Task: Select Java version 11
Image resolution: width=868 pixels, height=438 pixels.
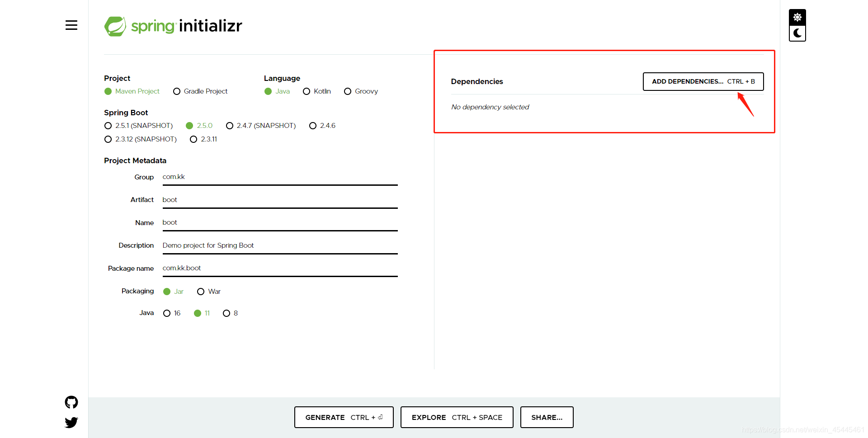Action: [202, 313]
